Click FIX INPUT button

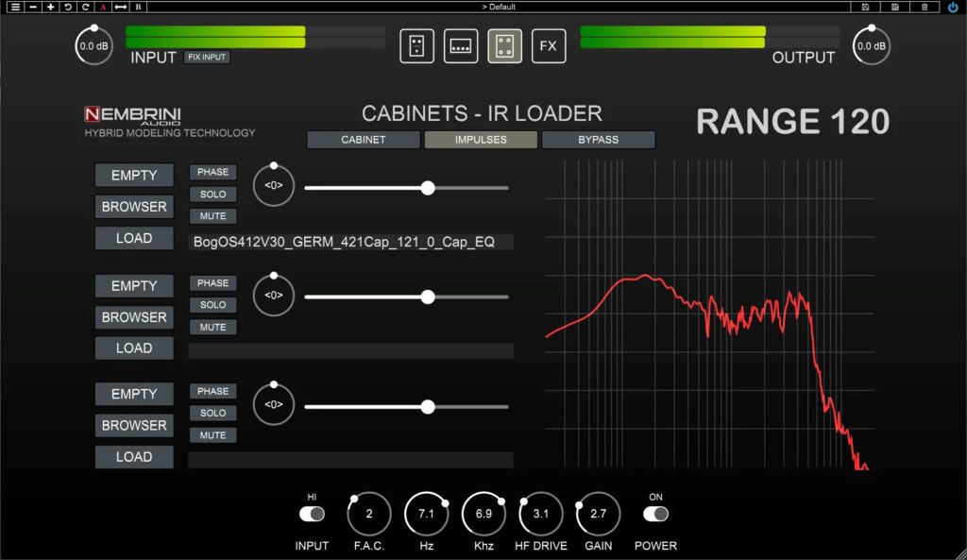tap(207, 58)
